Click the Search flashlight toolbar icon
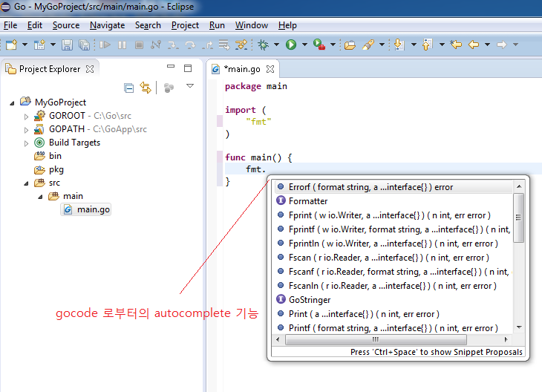Image resolution: width=542 pixels, height=392 pixels. 368,45
